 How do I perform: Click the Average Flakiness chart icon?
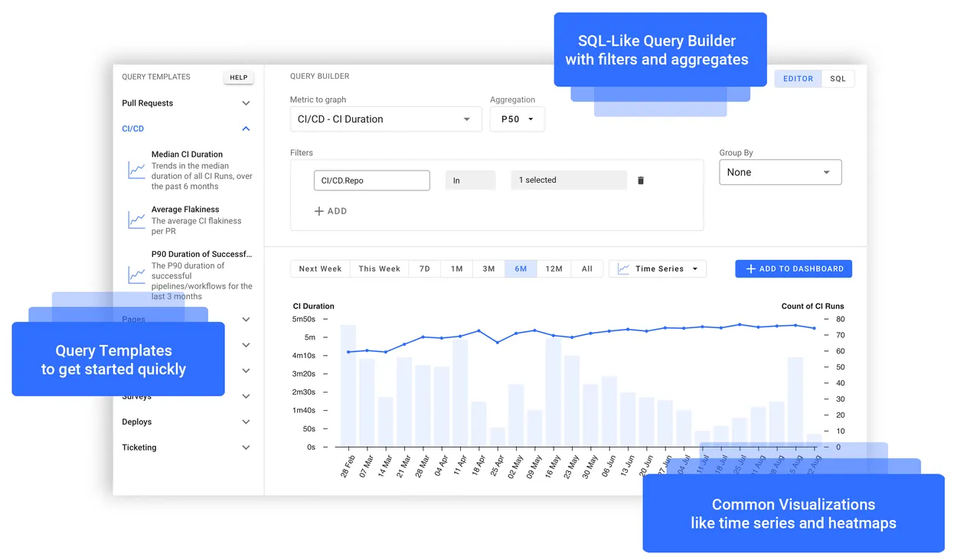137,220
